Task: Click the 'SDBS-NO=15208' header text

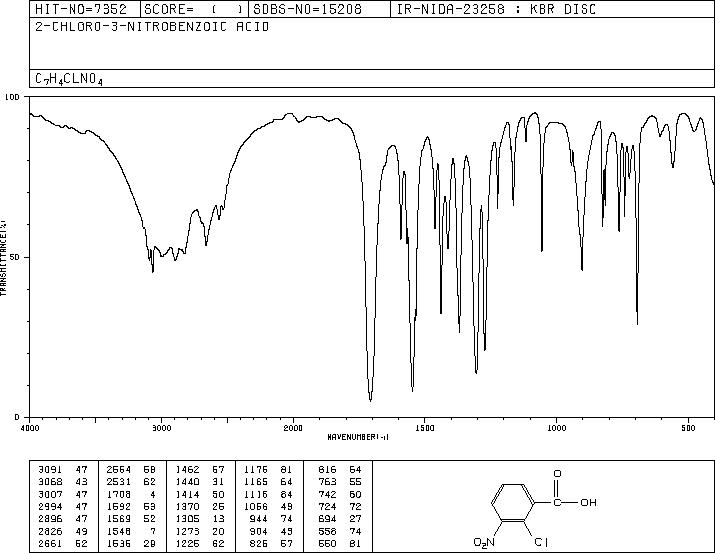Action: point(307,9)
